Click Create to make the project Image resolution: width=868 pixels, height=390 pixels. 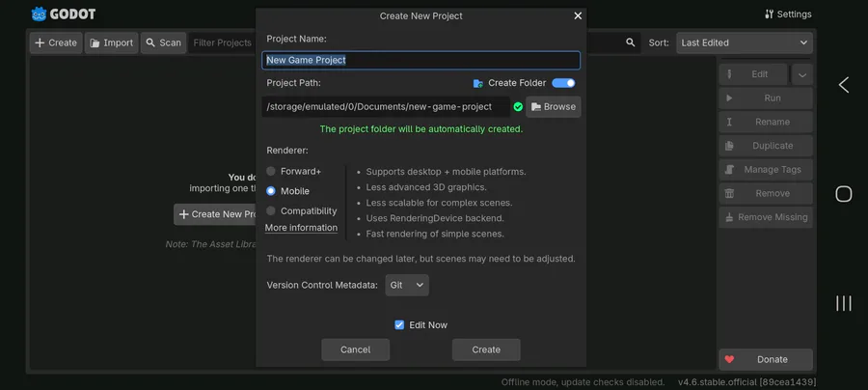pyautogui.click(x=486, y=349)
